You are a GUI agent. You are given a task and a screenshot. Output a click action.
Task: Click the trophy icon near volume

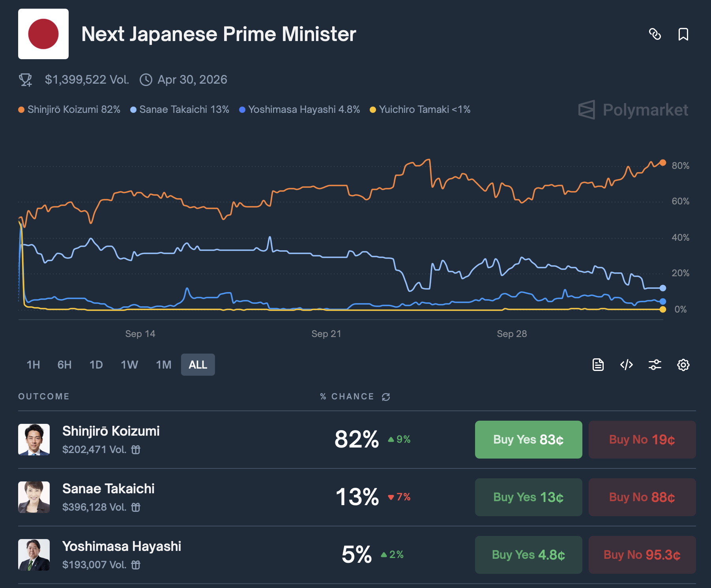[26, 80]
